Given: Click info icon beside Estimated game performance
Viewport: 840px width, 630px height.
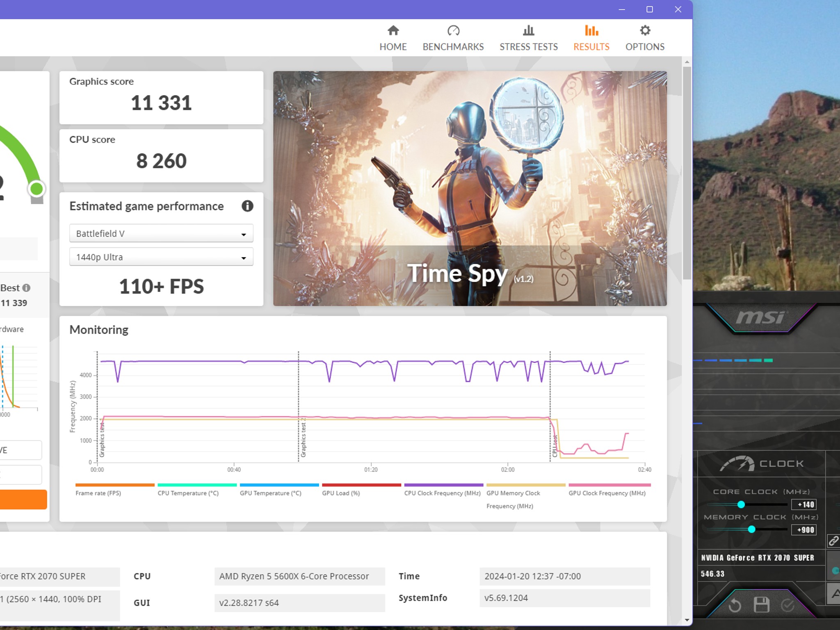Looking at the screenshot, I should point(247,206).
